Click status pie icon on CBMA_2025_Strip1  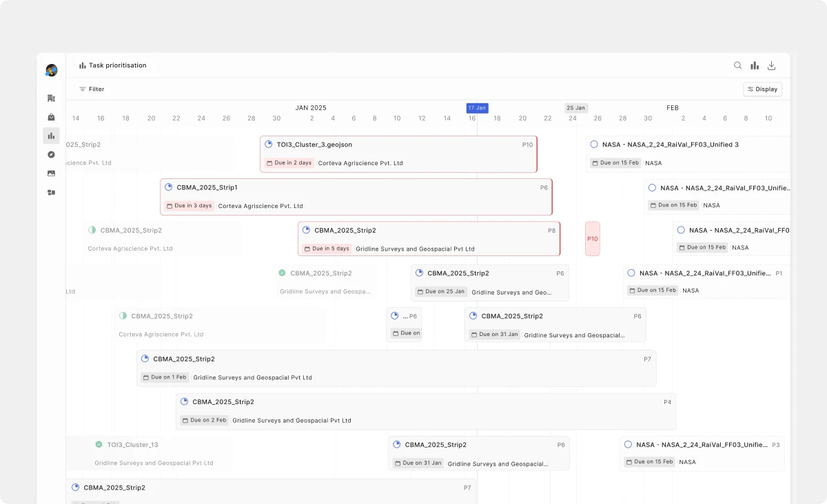[x=169, y=187]
